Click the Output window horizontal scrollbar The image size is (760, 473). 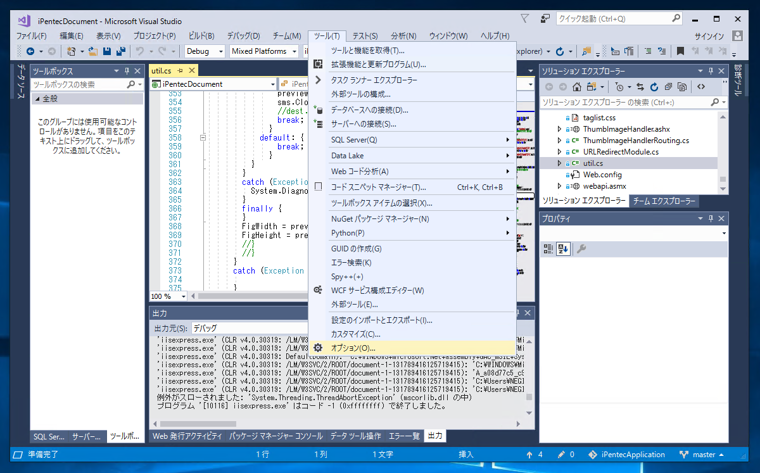click(x=337, y=424)
